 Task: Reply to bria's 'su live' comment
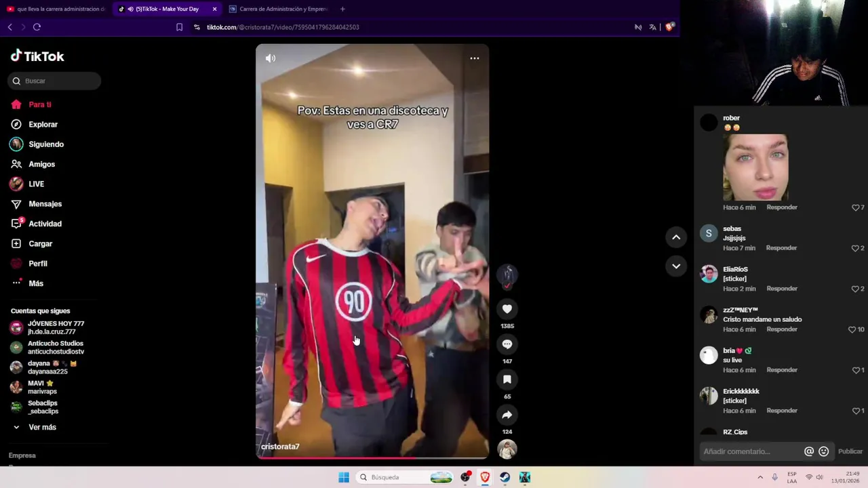click(x=782, y=370)
